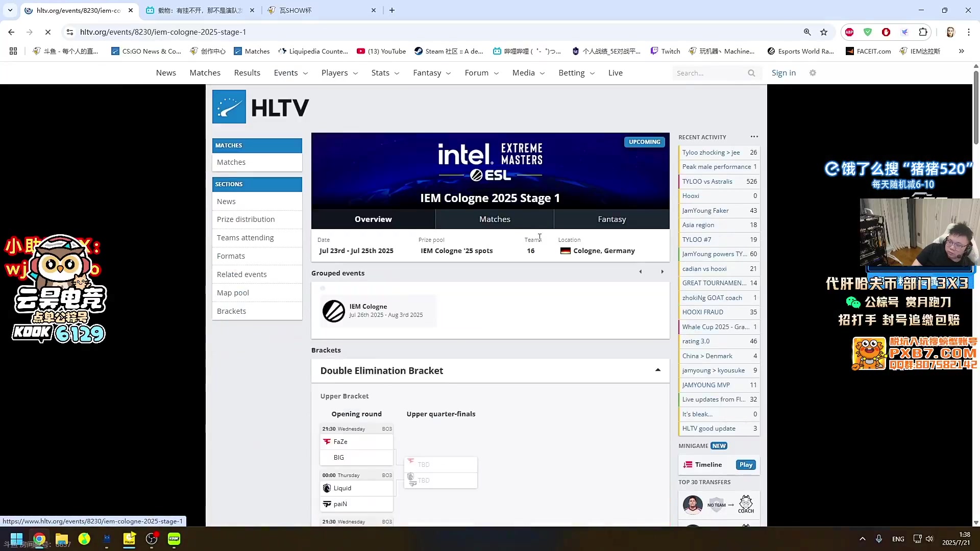Open Recent Activity three-dot options
This screenshot has width=980, height=551.
(754, 137)
